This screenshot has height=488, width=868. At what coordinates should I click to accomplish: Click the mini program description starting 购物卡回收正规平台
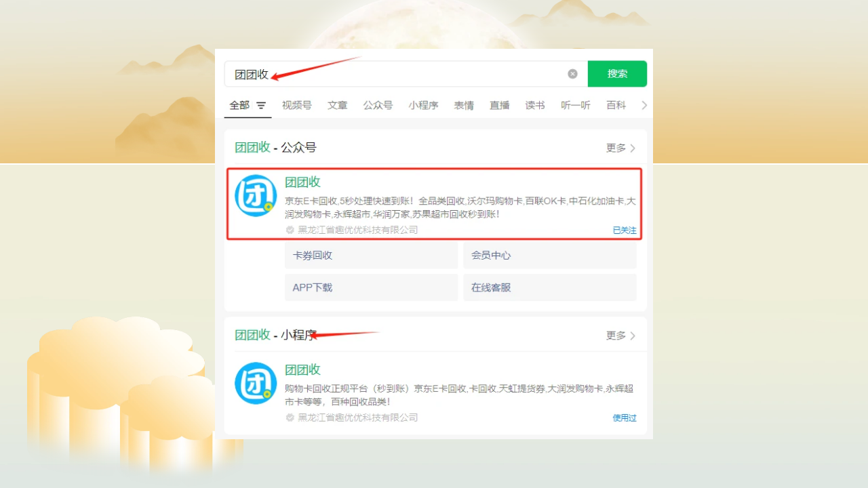point(460,395)
